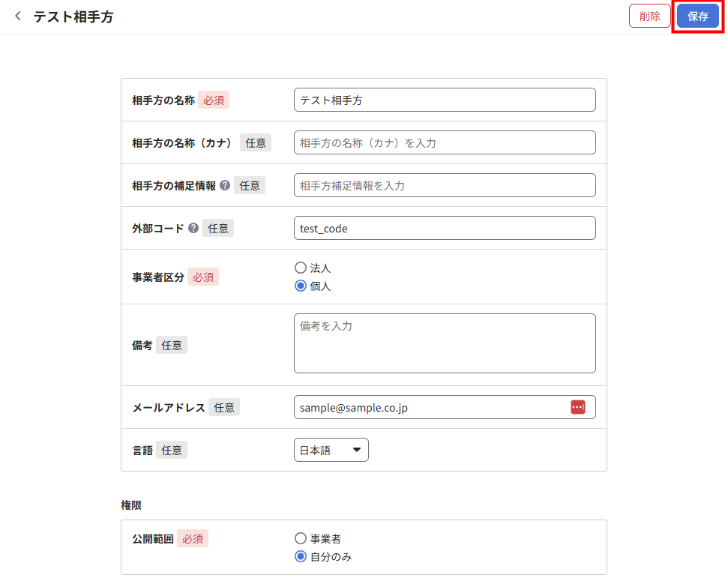
Task: Select the 個人 radio button
Action: coord(301,286)
